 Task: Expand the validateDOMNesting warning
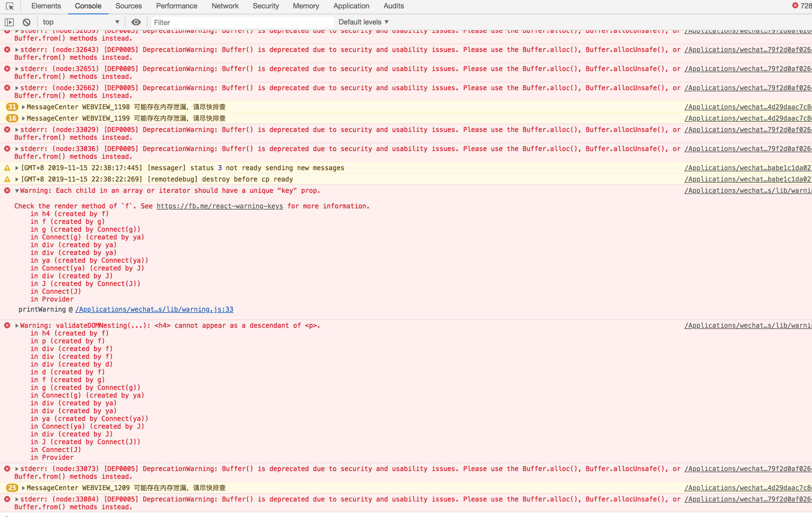click(17, 326)
